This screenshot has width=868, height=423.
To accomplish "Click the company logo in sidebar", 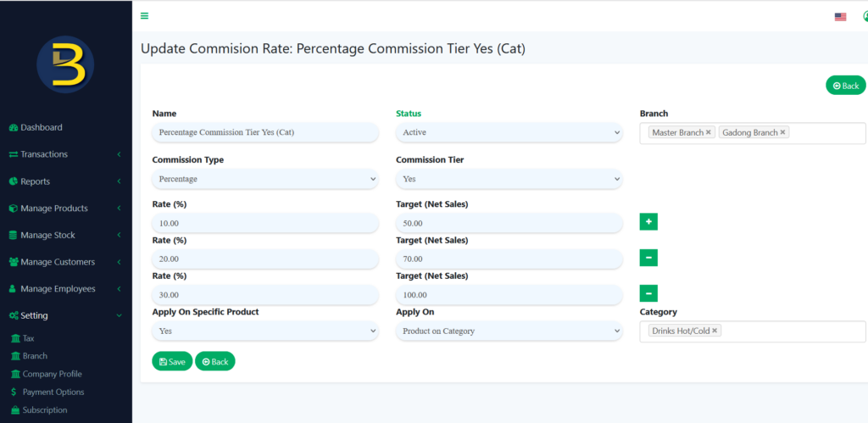I will coord(65,65).
